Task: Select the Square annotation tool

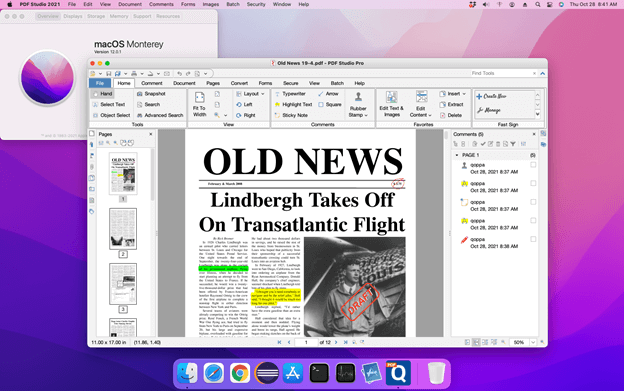Action: pos(330,105)
